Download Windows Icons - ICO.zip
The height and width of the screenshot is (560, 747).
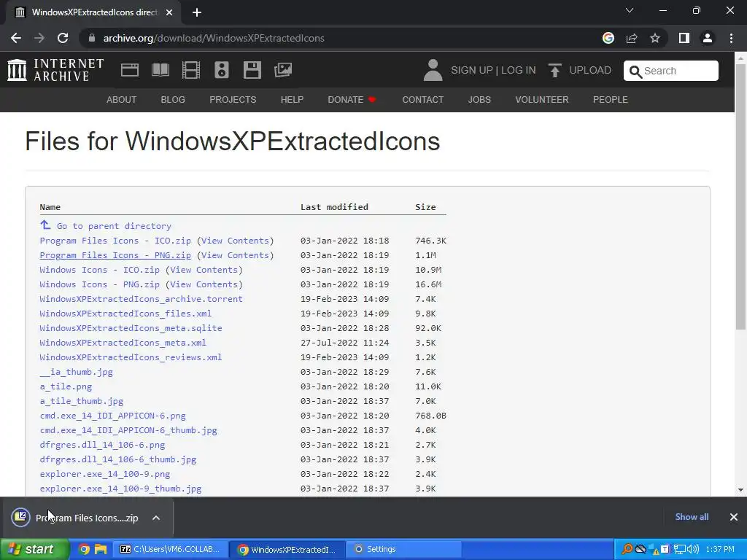click(x=99, y=270)
